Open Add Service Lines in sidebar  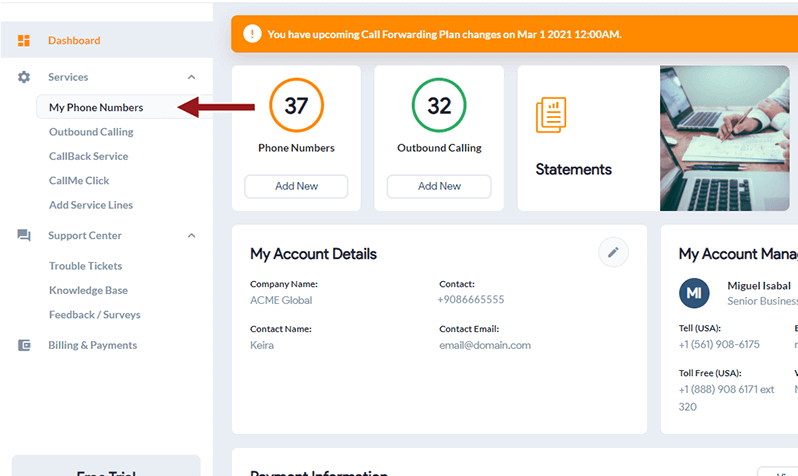tap(91, 205)
